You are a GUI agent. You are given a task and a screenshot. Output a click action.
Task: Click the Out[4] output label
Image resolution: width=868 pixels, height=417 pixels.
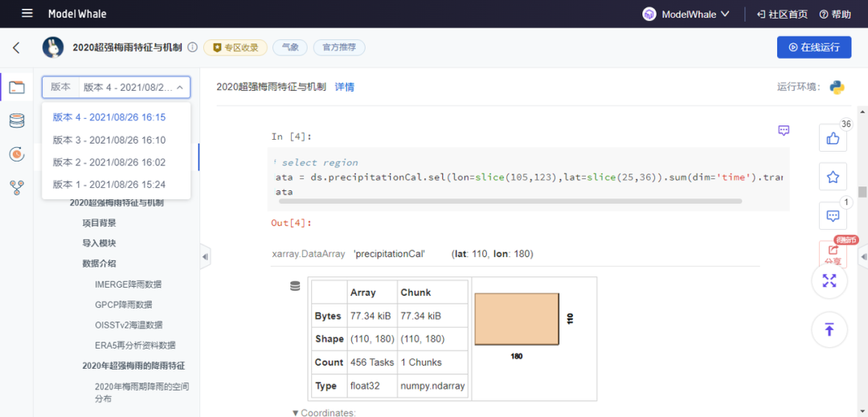[291, 223]
